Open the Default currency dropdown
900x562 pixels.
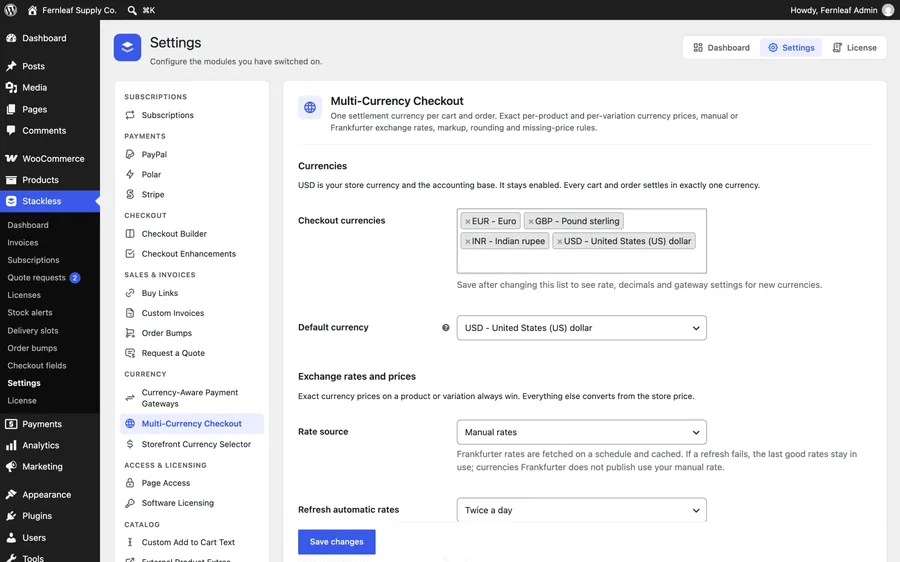(581, 328)
